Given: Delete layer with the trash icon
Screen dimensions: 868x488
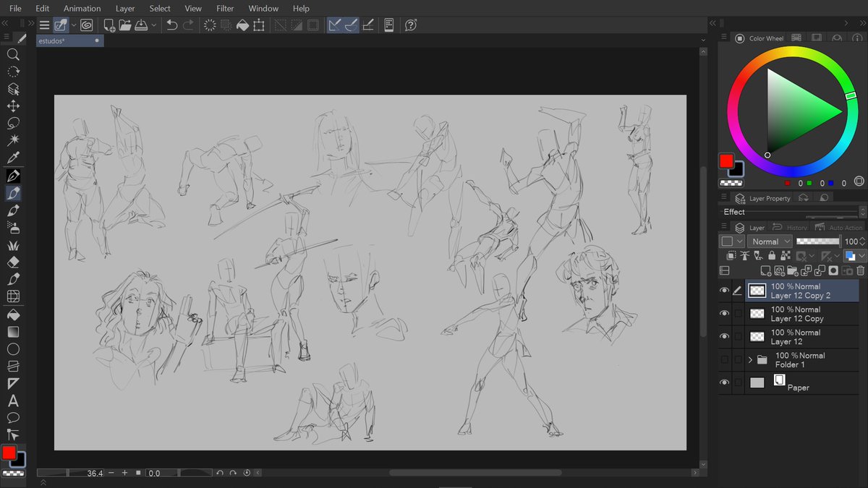Looking at the screenshot, I should (860, 270).
